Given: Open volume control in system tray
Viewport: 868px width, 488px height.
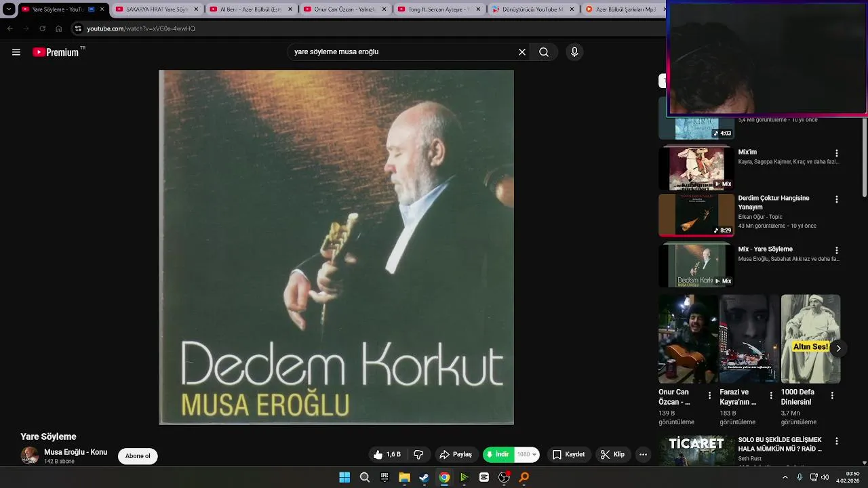Looking at the screenshot, I should tap(825, 477).
